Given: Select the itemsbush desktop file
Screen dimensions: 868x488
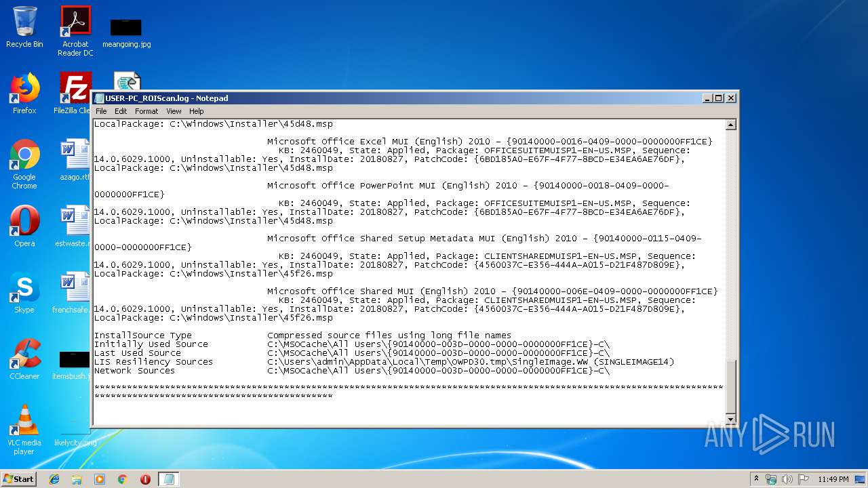Looking at the screenshot, I should 72,365.
